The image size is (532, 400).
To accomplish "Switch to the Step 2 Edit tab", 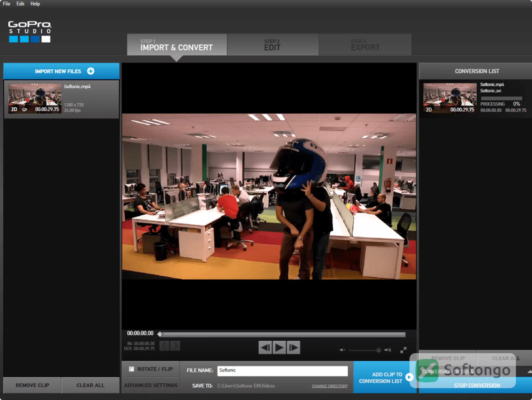I will pos(273,45).
